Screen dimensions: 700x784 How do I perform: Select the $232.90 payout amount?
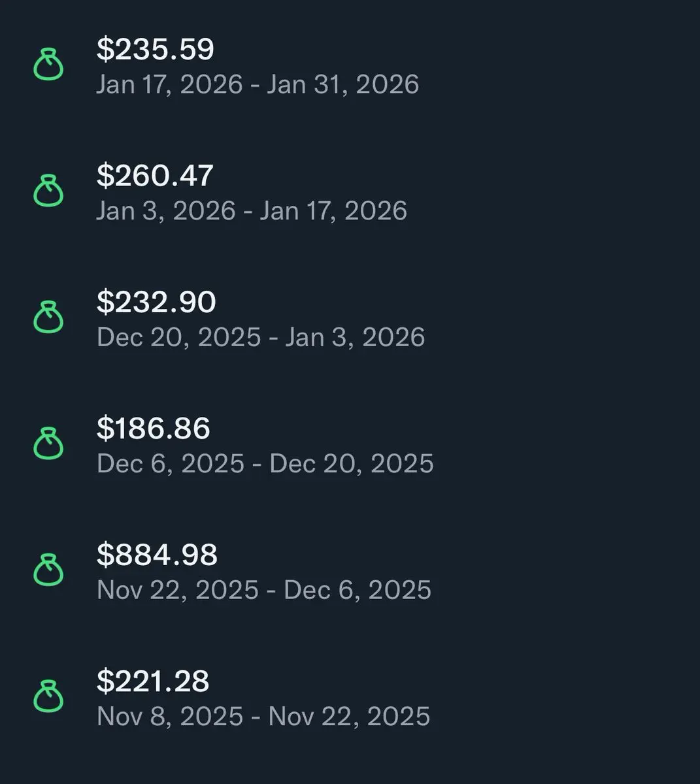(x=156, y=302)
